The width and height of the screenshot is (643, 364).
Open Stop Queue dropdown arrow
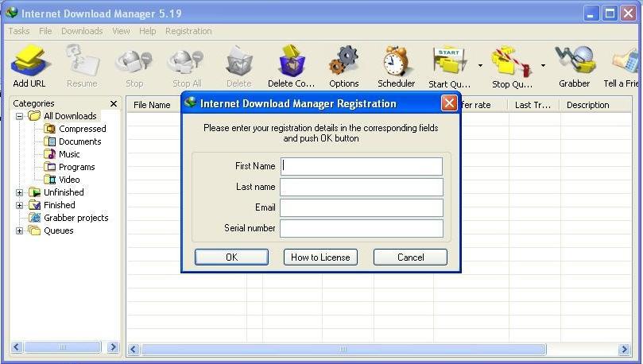(543, 65)
